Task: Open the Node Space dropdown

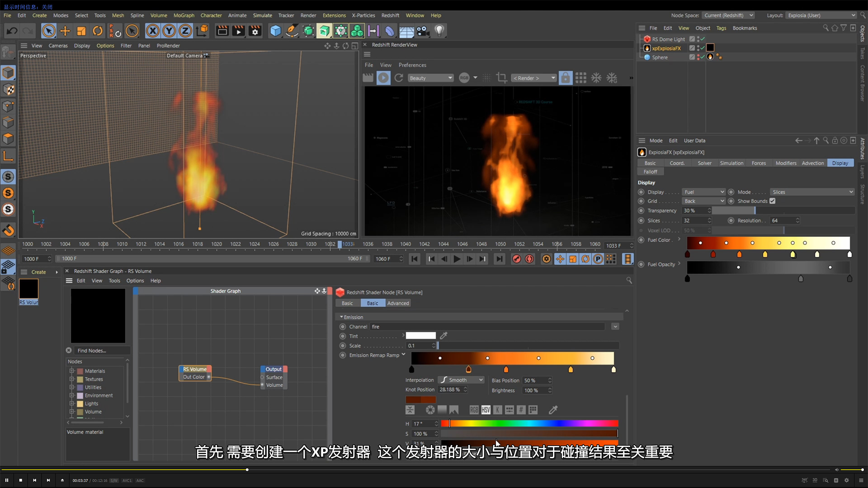Action: pyautogui.click(x=728, y=15)
